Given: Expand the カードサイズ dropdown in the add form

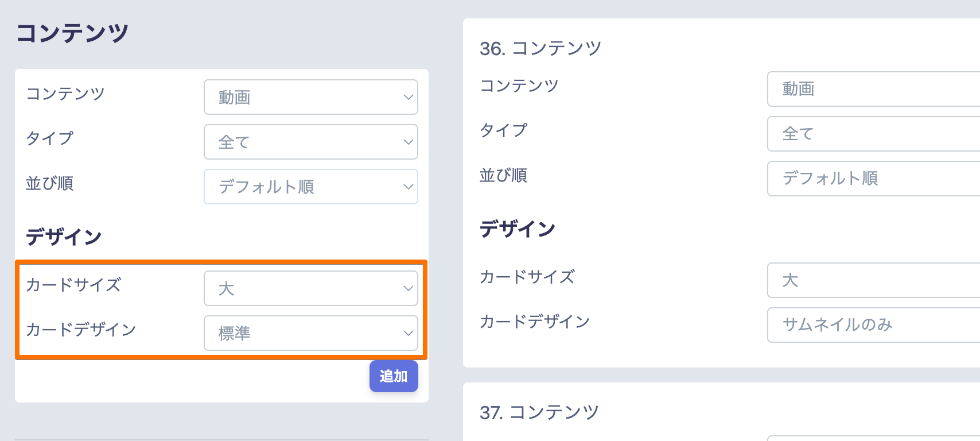Looking at the screenshot, I should 310,288.
